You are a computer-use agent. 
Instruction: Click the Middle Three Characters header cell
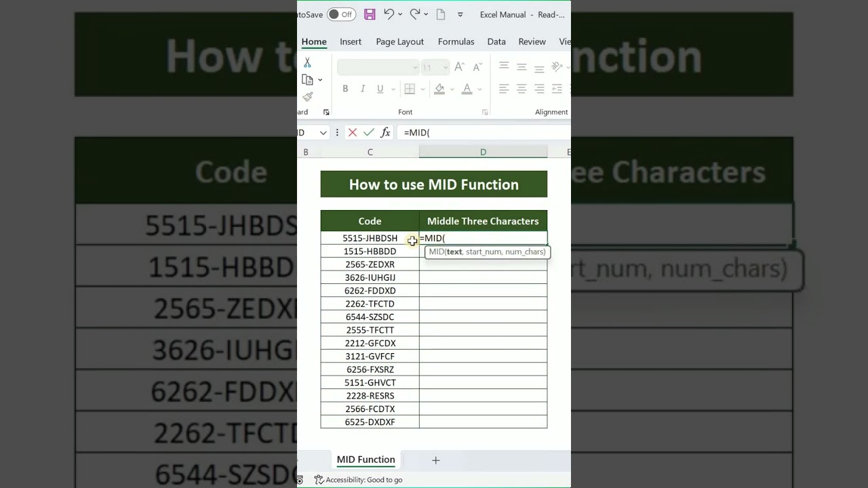(483, 221)
